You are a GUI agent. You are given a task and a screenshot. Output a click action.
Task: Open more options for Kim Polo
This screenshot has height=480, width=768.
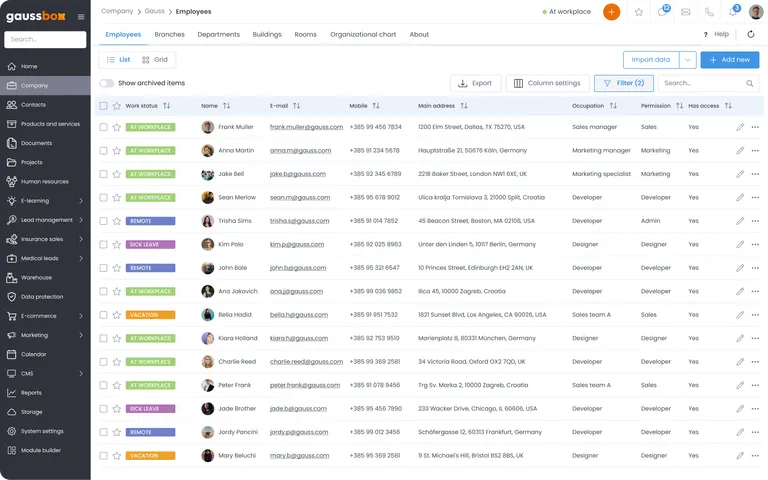click(755, 244)
